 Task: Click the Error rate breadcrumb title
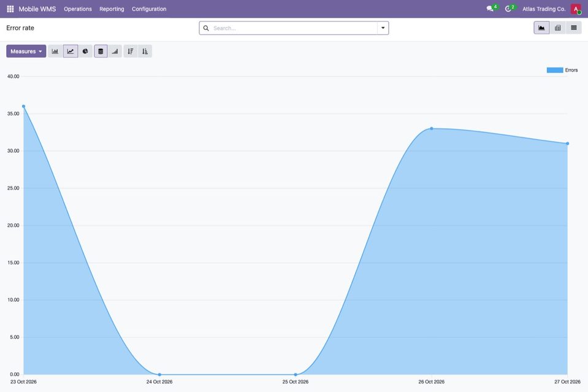pos(20,28)
